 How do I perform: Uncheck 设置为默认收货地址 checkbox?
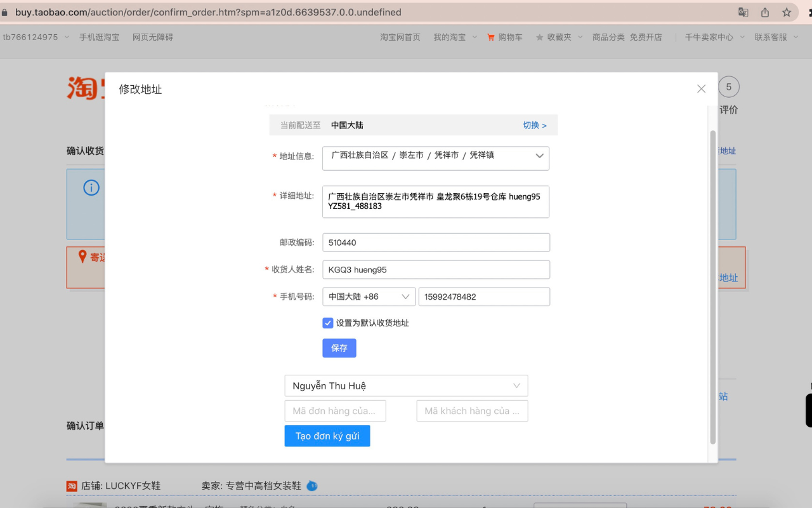328,323
